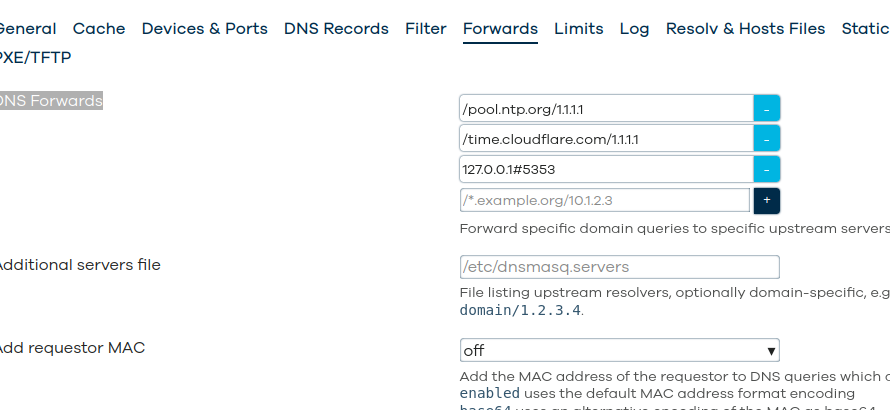Viewport: 890px width, 410px height.
Task: Edit the 127.0.0.1#5353 entry field
Action: (x=606, y=169)
